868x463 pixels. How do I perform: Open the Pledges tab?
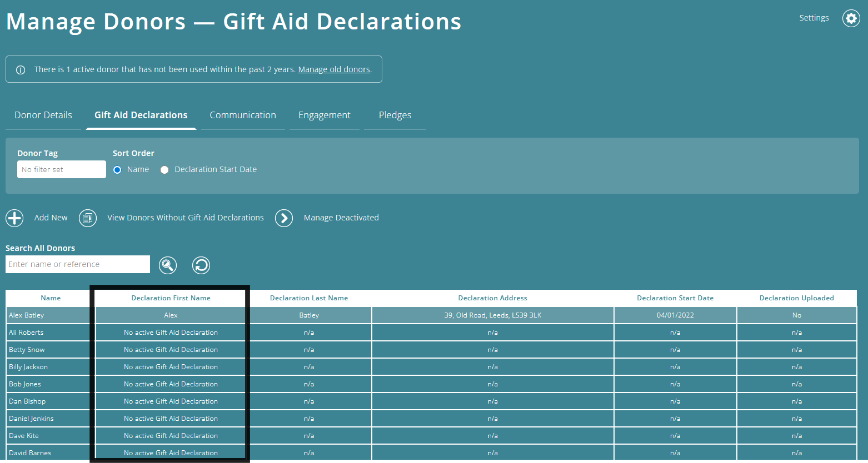(x=395, y=115)
